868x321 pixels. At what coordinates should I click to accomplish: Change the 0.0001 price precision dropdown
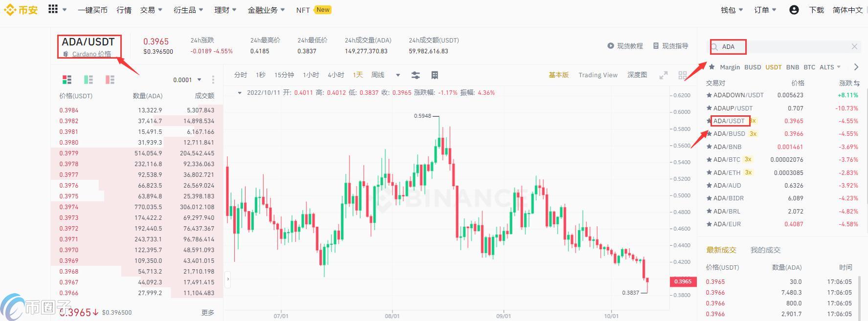(187, 80)
